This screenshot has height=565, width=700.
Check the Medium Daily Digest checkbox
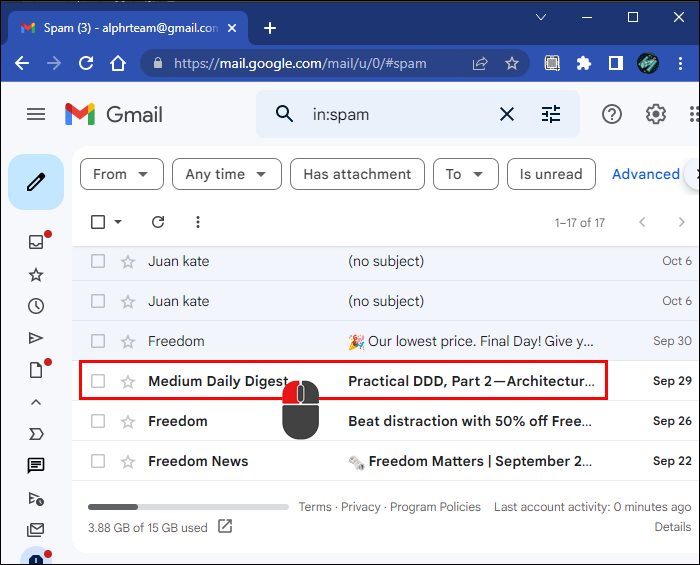point(98,381)
